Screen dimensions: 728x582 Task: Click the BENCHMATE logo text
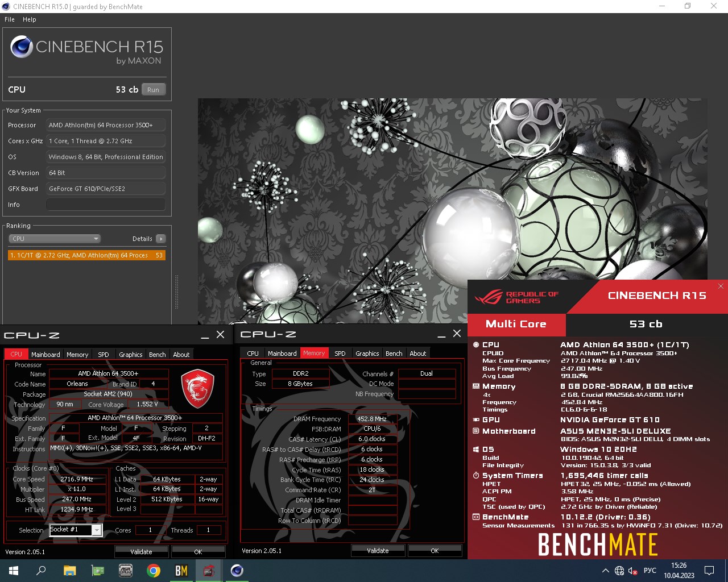tap(598, 544)
